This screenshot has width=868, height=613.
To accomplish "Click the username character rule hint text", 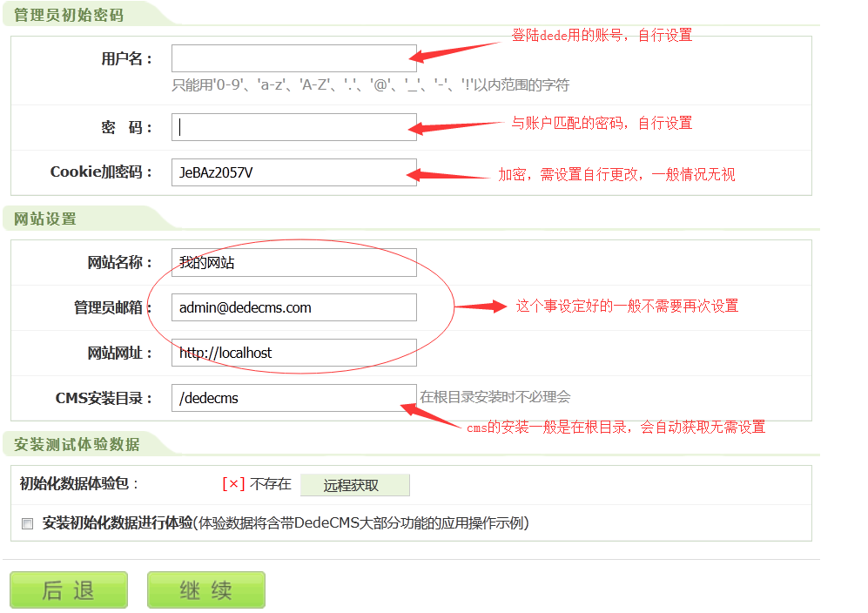I will pyautogui.click(x=370, y=84).
